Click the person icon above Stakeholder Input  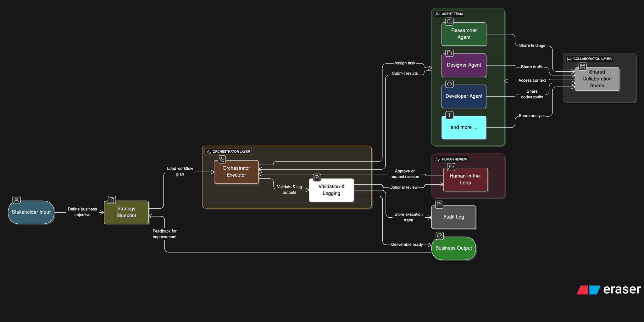click(x=16, y=200)
